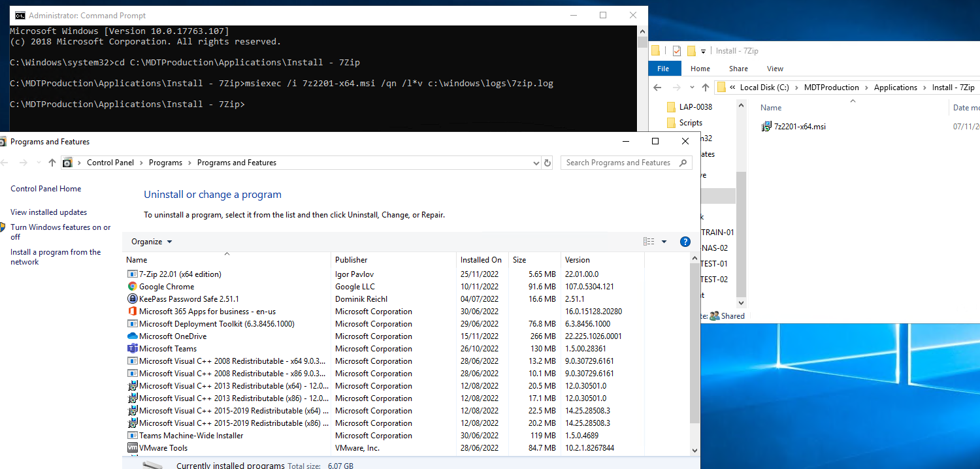Viewport: 980px width, 469px height.
Task: Sort programs by Name column header
Action: point(227,260)
